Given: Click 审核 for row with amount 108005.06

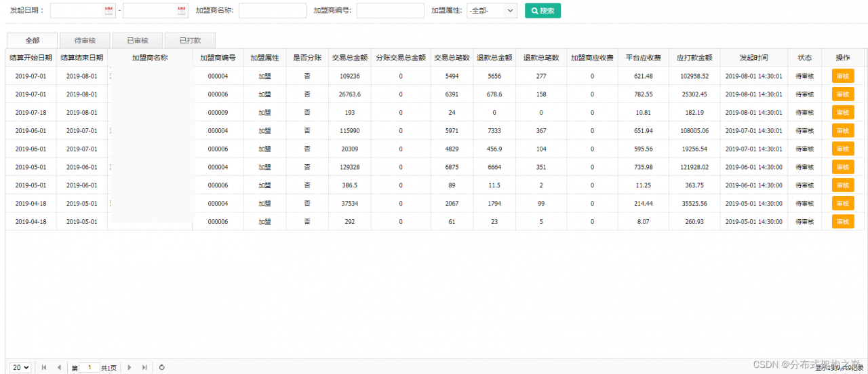Looking at the screenshot, I should pyautogui.click(x=843, y=130).
